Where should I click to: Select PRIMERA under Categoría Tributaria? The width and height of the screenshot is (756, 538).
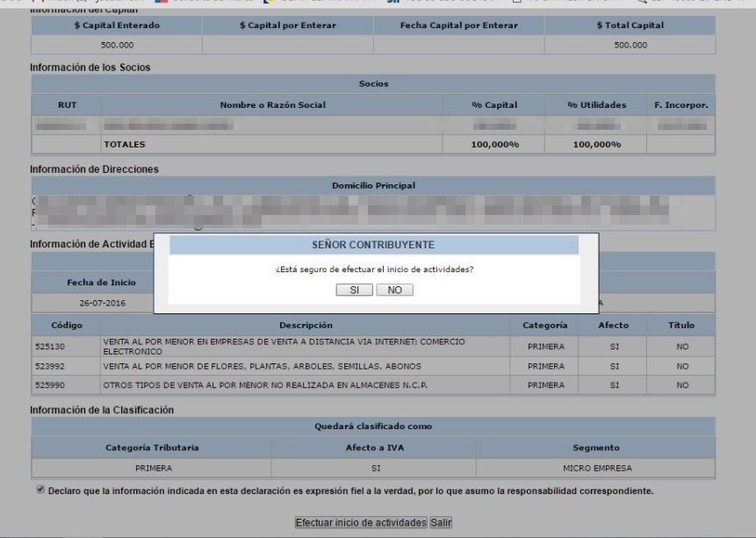pos(154,468)
